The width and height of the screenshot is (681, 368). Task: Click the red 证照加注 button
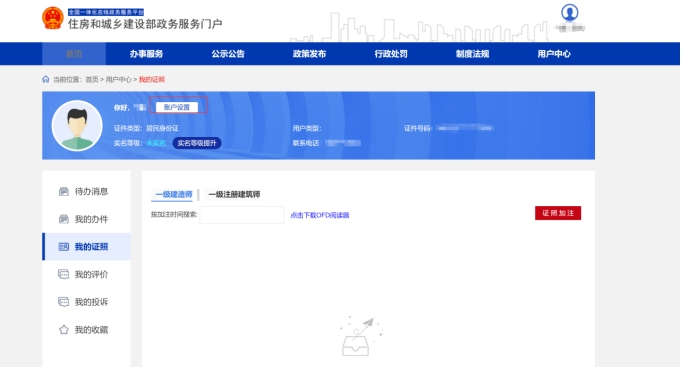[x=558, y=213]
